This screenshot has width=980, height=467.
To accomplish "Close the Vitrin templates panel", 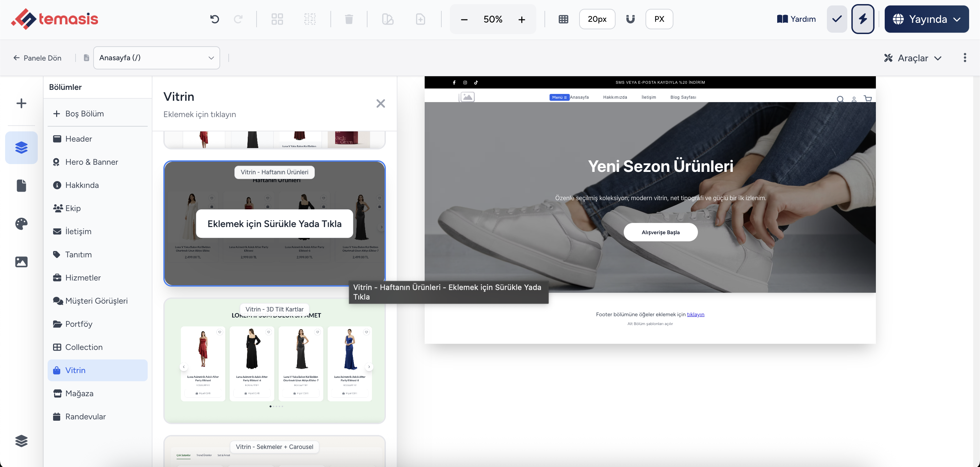I will (x=380, y=103).
